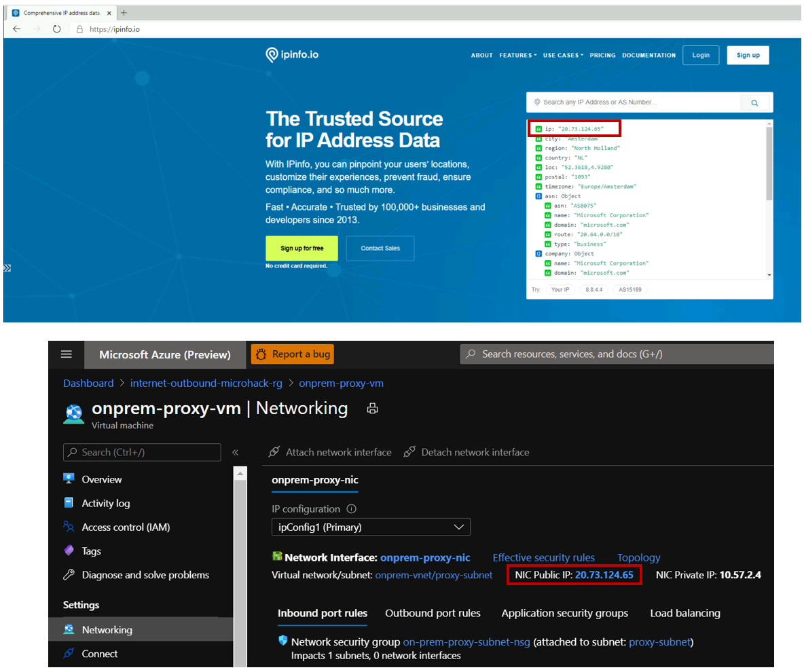Click the expand arrows at browser left edge
Image resolution: width=804 pixels, height=672 pixels.
[7, 268]
